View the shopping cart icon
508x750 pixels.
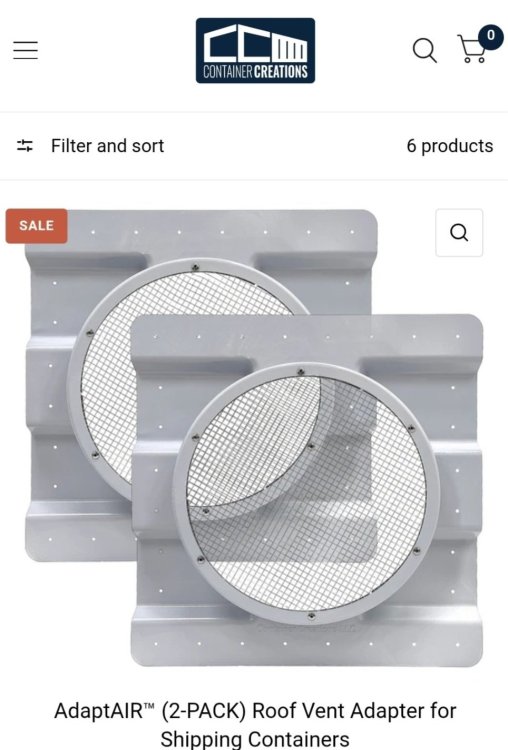click(472, 49)
